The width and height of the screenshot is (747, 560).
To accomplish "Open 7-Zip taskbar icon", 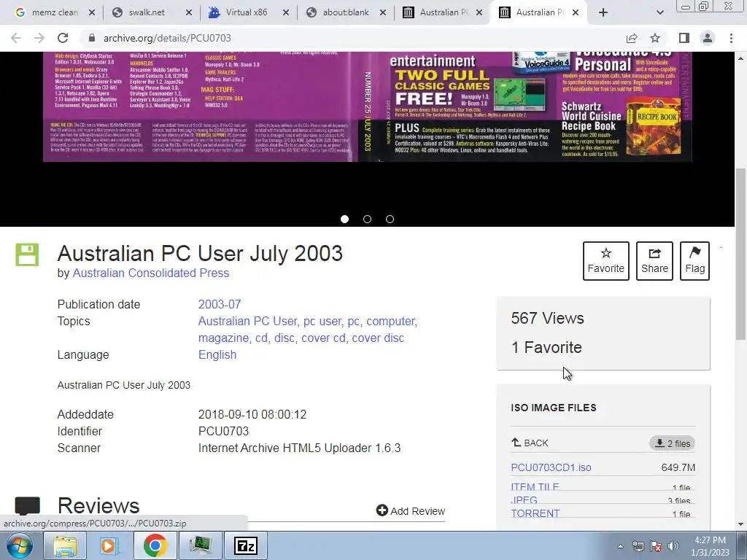I will click(246, 545).
